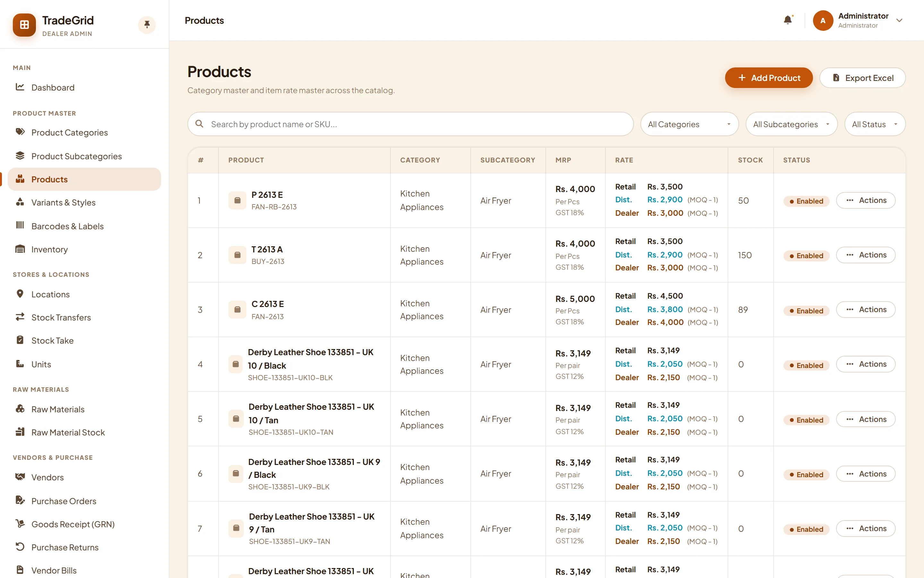Open Actions menu for C 2613 E
This screenshot has height=578, width=924.
tap(866, 310)
